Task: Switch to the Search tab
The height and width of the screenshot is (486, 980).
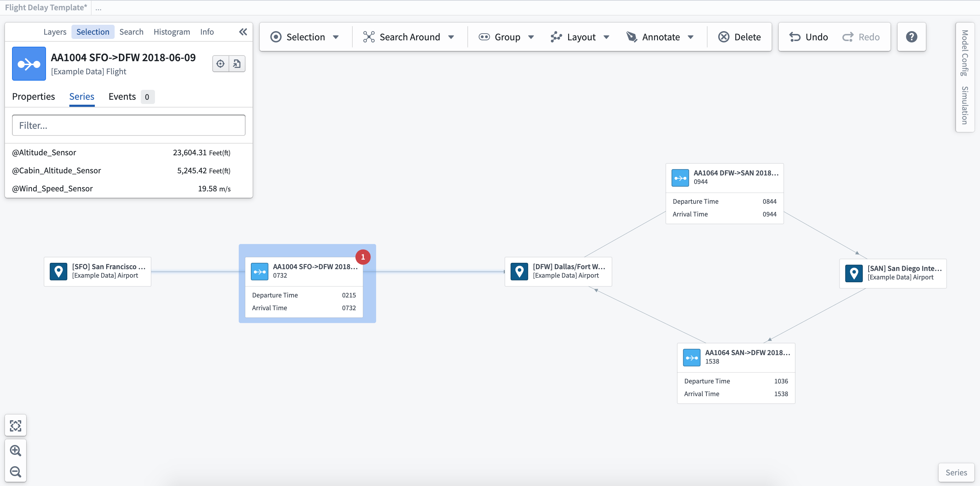Action: [x=131, y=32]
